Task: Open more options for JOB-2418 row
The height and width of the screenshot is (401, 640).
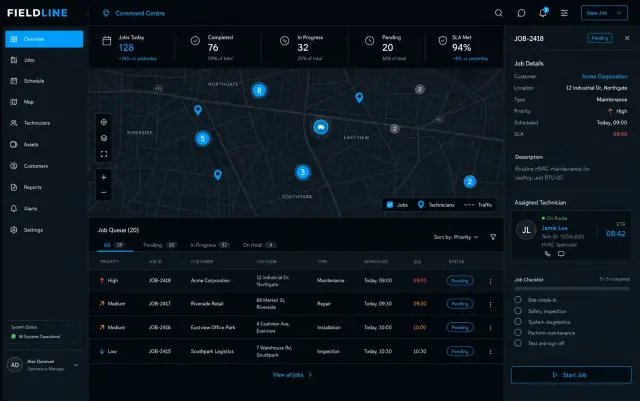Action: click(x=490, y=281)
